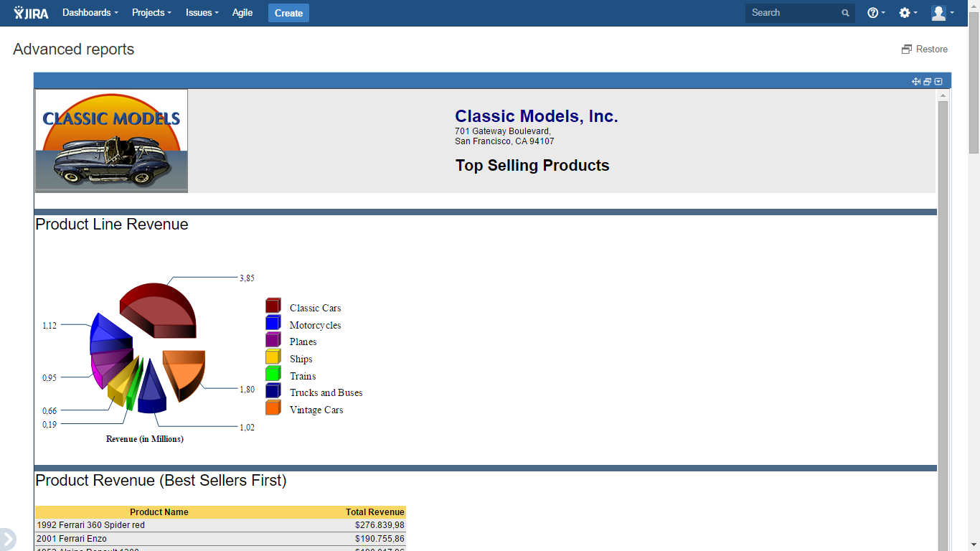980x551 pixels.
Task: Click the Classic Cars legend swatch
Action: point(273,306)
